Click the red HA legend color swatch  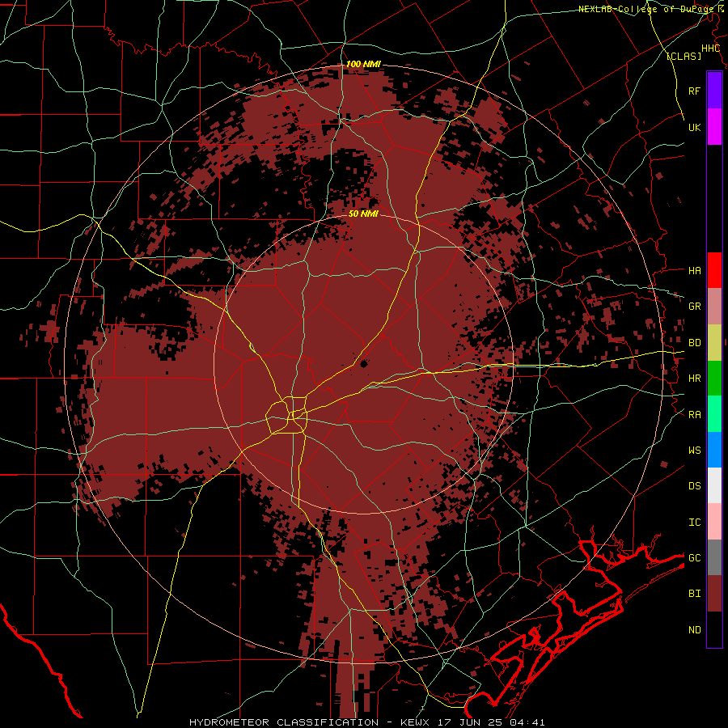[714, 270]
